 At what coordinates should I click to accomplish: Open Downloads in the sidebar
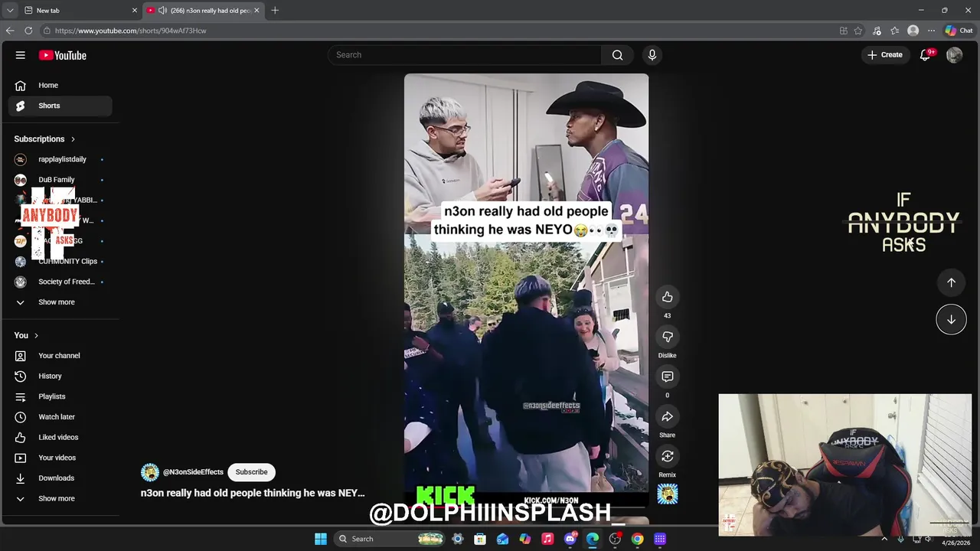(60, 478)
